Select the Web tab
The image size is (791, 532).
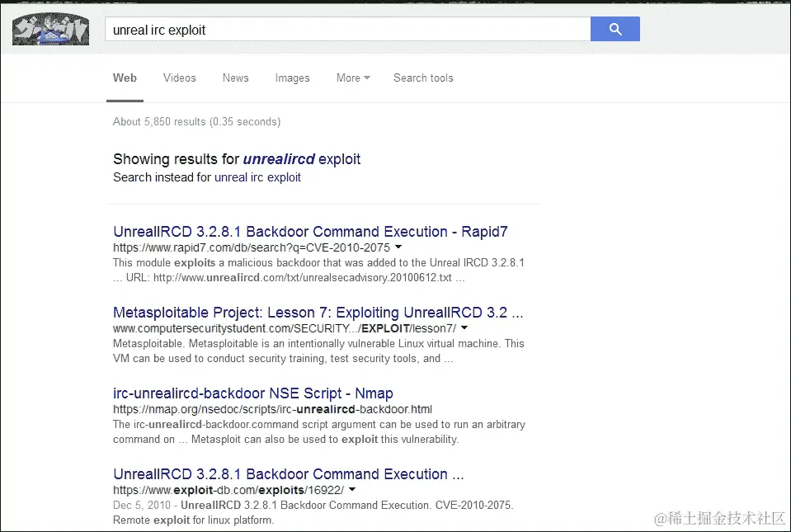(x=125, y=78)
